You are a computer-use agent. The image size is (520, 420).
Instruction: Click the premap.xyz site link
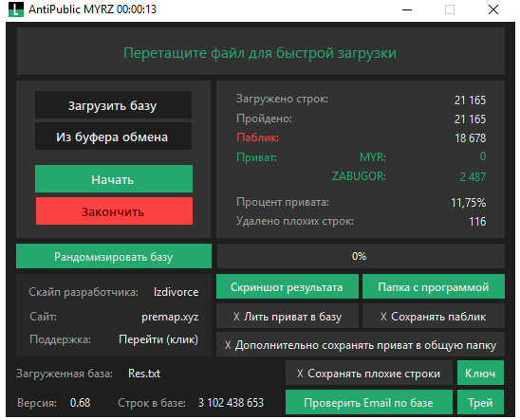pyautogui.click(x=170, y=317)
